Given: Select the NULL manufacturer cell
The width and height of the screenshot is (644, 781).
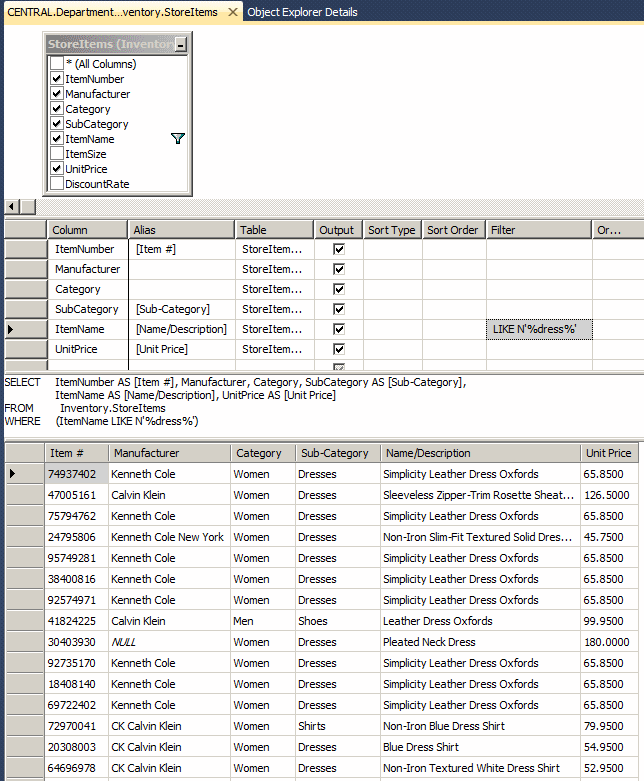Looking at the screenshot, I should pos(169,642).
